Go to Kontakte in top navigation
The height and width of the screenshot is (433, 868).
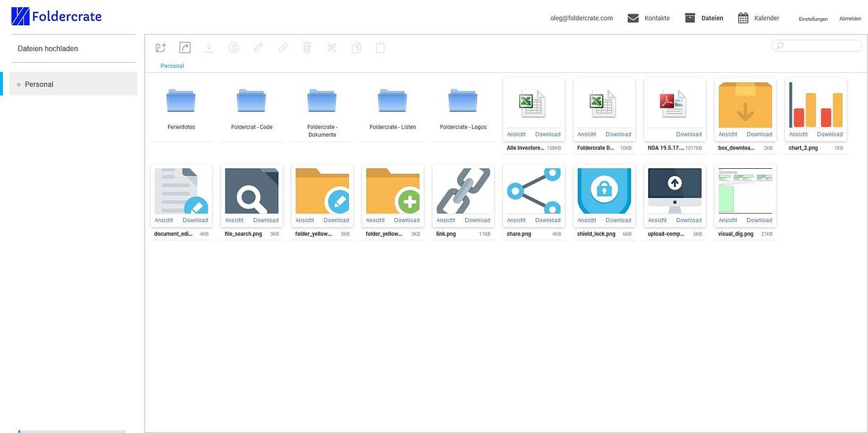tap(657, 18)
